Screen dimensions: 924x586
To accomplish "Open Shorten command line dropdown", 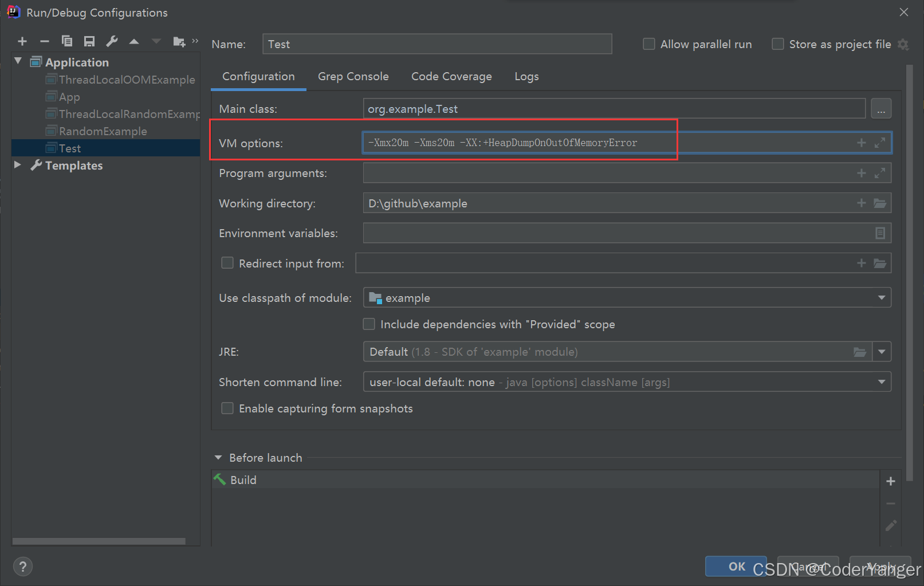I will [882, 382].
